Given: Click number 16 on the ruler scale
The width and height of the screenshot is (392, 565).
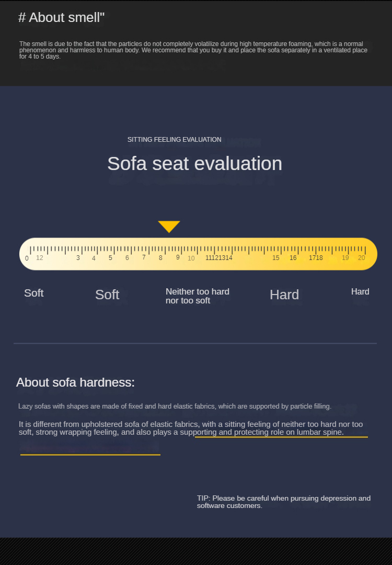Looking at the screenshot, I should [x=293, y=257].
